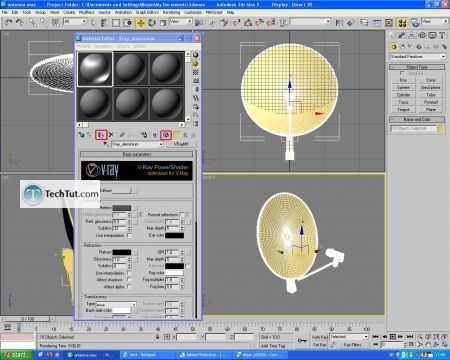This screenshot has height=360, width=450.
Task: Enable Affect shadows checkbox
Action: point(129,280)
